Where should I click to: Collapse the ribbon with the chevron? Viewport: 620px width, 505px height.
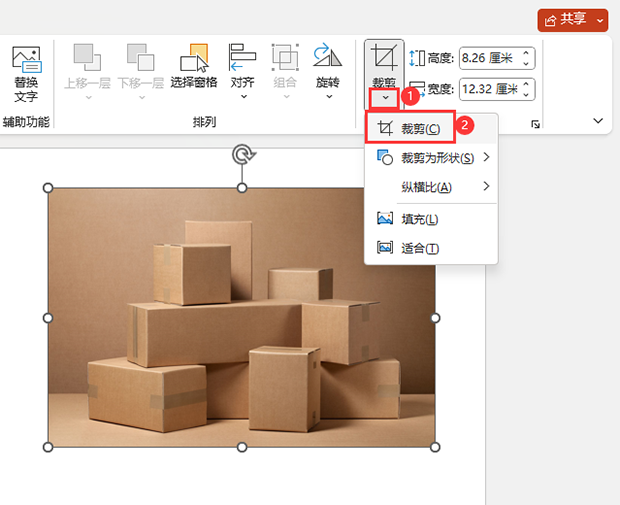pyautogui.click(x=598, y=121)
